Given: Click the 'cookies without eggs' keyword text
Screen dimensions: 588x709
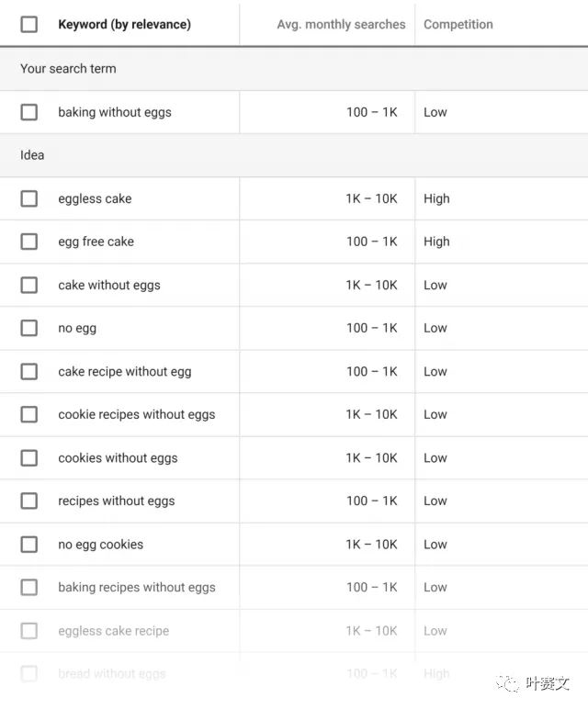Looking at the screenshot, I should (118, 457).
